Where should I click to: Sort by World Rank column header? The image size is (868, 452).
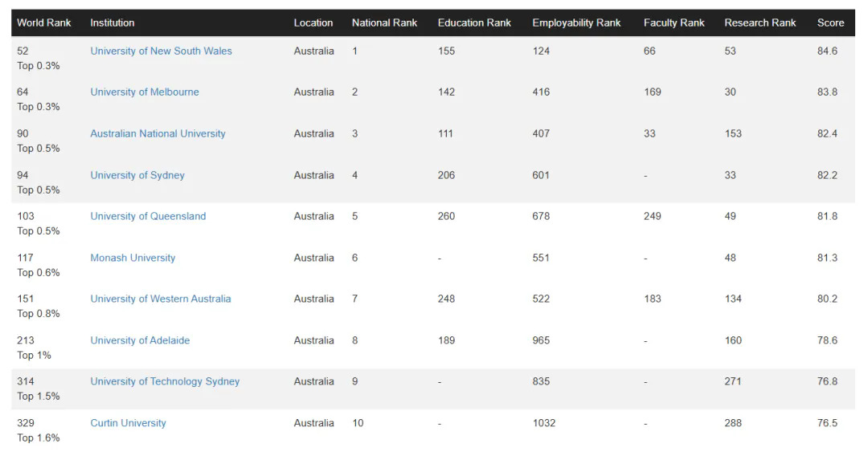[x=44, y=22]
